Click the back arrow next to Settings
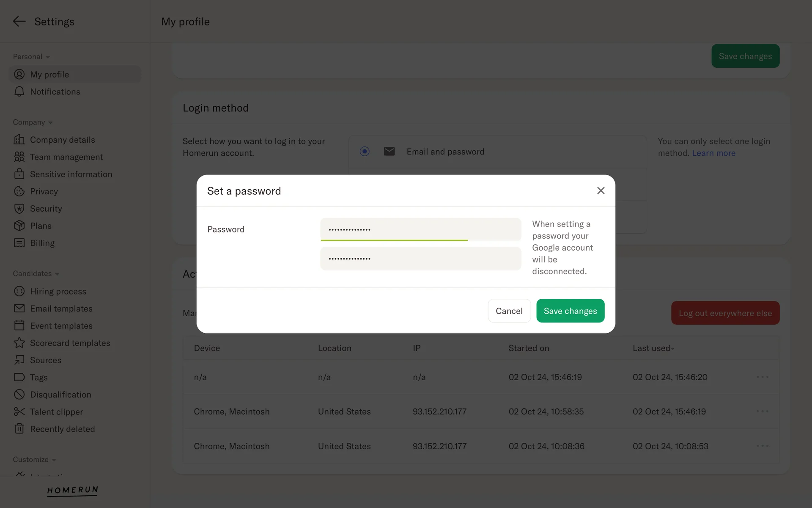 pyautogui.click(x=19, y=22)
